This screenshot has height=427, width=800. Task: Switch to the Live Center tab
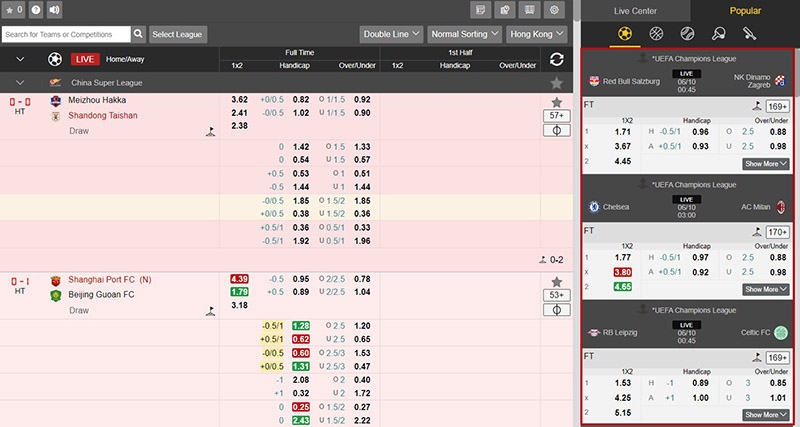point(634,10)
